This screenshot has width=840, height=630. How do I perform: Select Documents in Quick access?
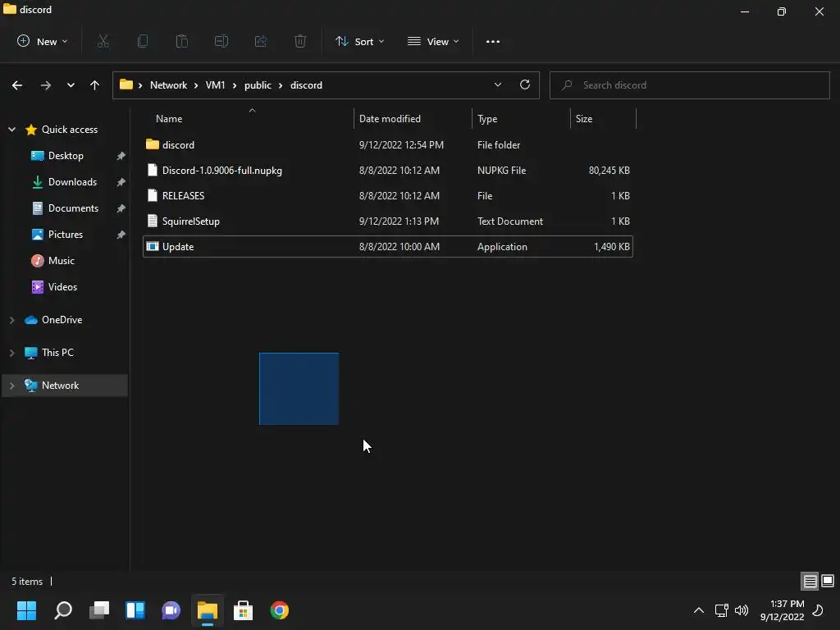(x=73, y=208)
